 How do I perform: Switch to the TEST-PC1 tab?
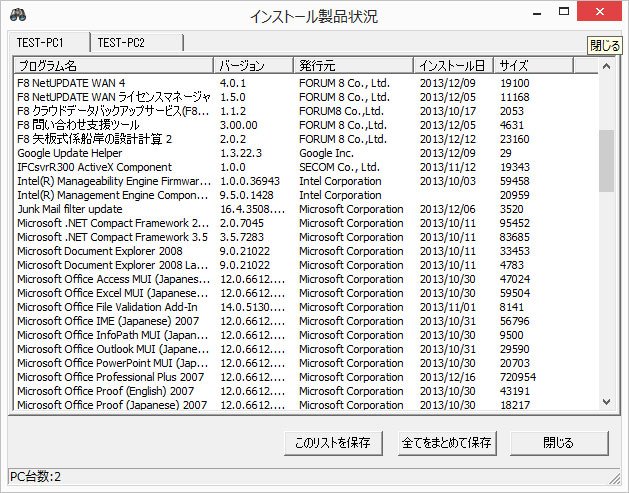pos(49,42)
